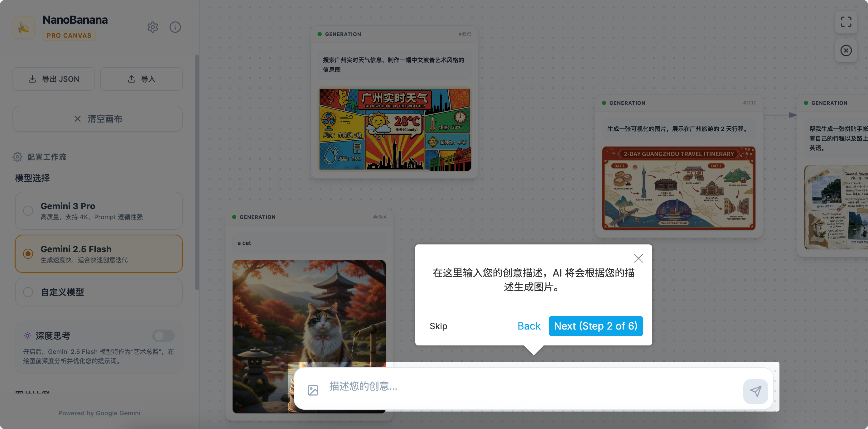The height and width of the screenshot is (429, 868).
Task: Click the 清空画布 clear canvas button
Action: click(98, 118)
